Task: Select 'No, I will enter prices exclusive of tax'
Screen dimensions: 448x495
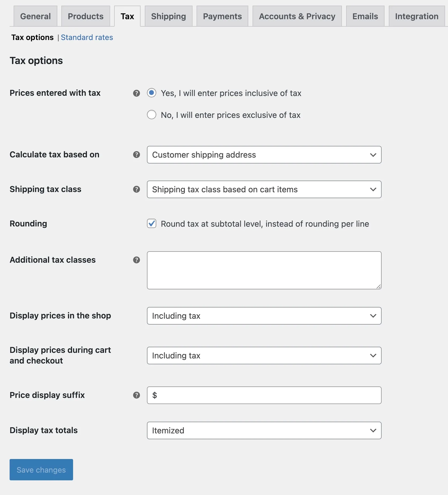Action: tap(152, 115)
